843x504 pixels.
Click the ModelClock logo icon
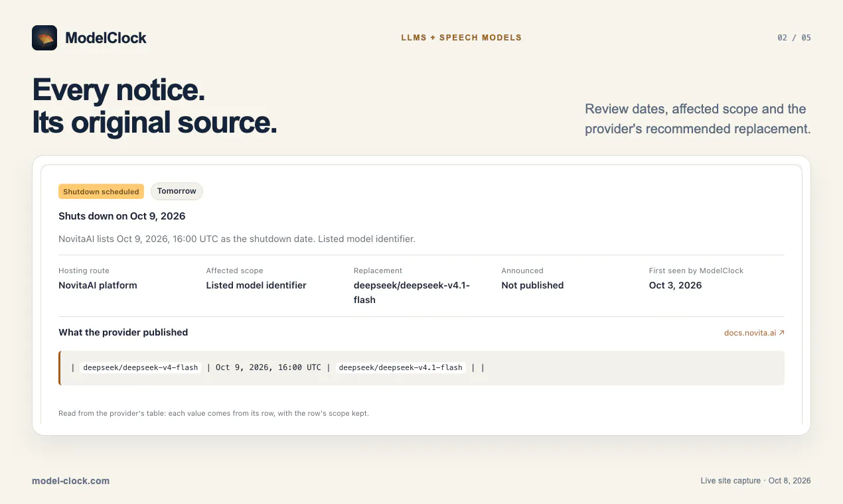pos(44,38)
